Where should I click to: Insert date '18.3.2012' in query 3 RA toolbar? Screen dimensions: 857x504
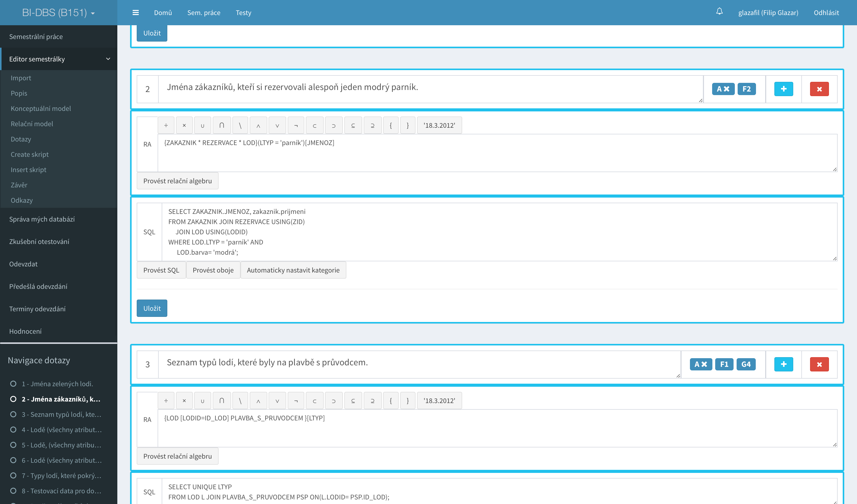pos(439,401)
